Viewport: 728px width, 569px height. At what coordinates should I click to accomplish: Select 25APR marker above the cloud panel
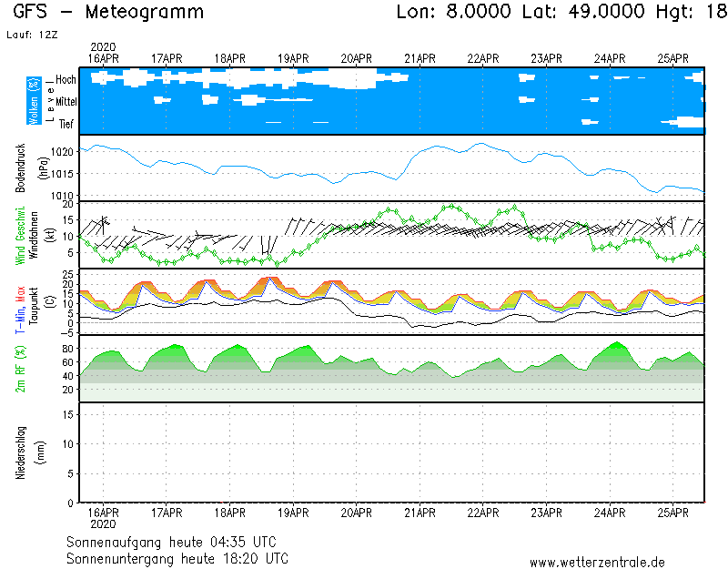672,58
